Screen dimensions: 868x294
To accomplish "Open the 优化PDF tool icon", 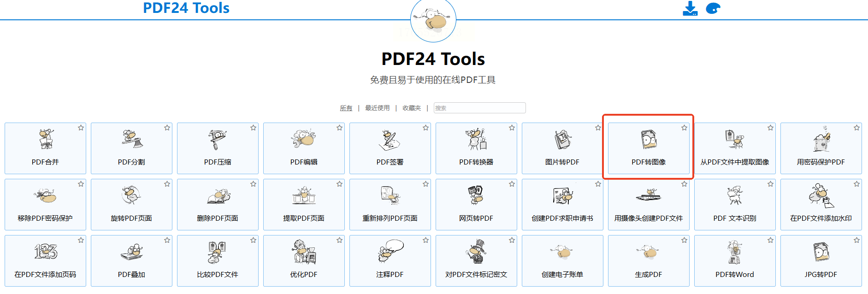I will pyautogui.click(x=304, y=252).
